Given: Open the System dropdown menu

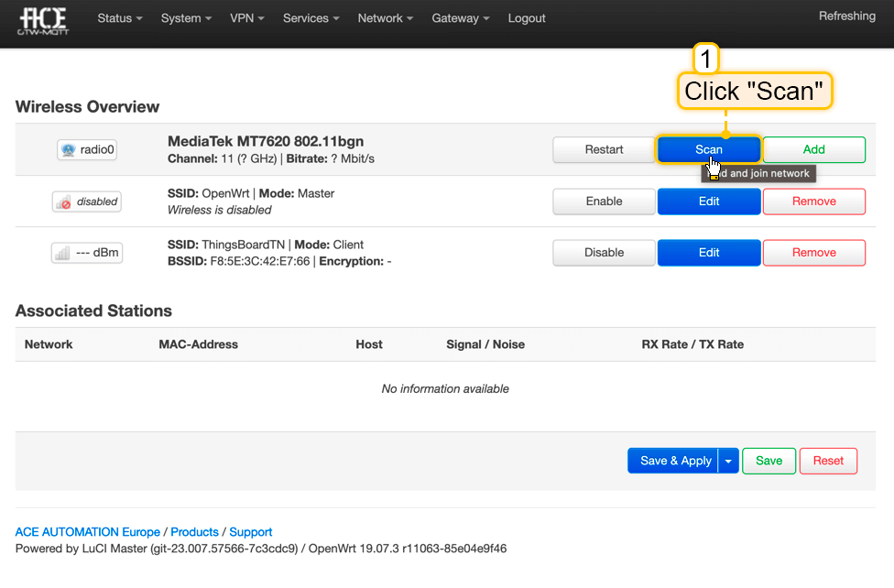Looking at the screenshot, I should tap(186, 18).
